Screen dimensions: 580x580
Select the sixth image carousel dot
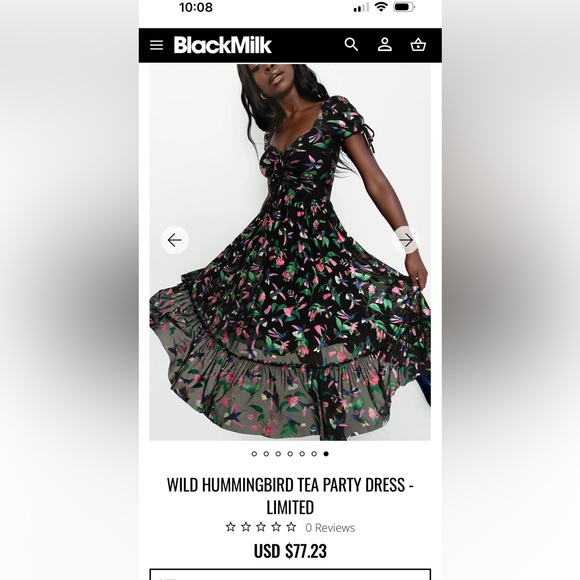314,454
